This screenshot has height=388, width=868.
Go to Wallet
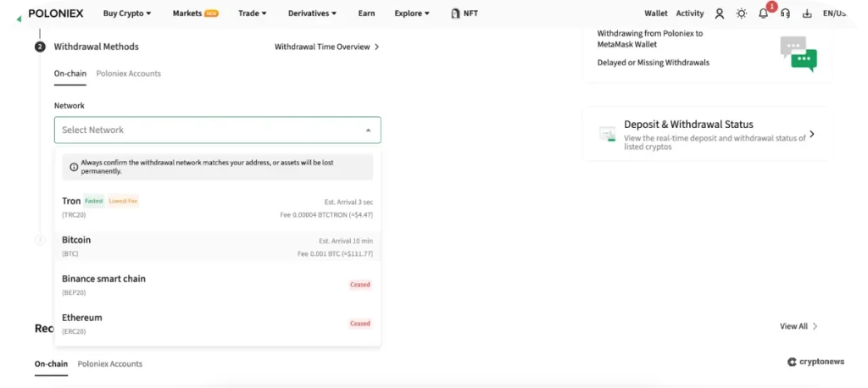click(656, 14)
